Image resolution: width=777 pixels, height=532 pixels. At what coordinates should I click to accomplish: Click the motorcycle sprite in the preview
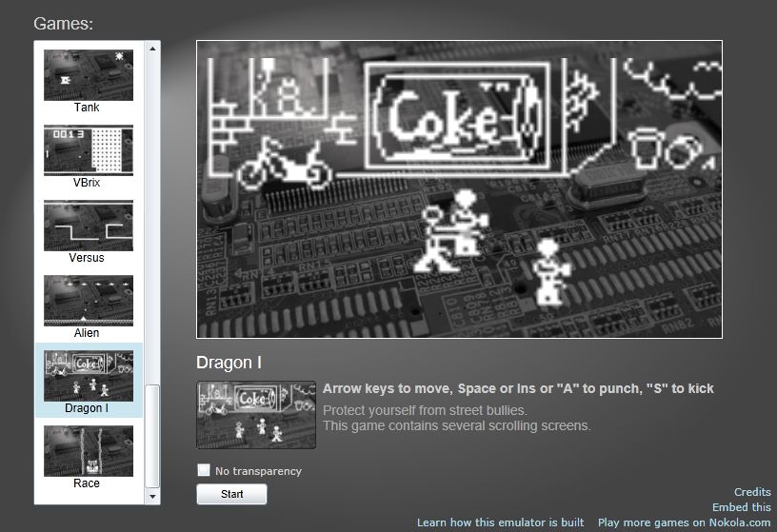(x=285, y=164)
